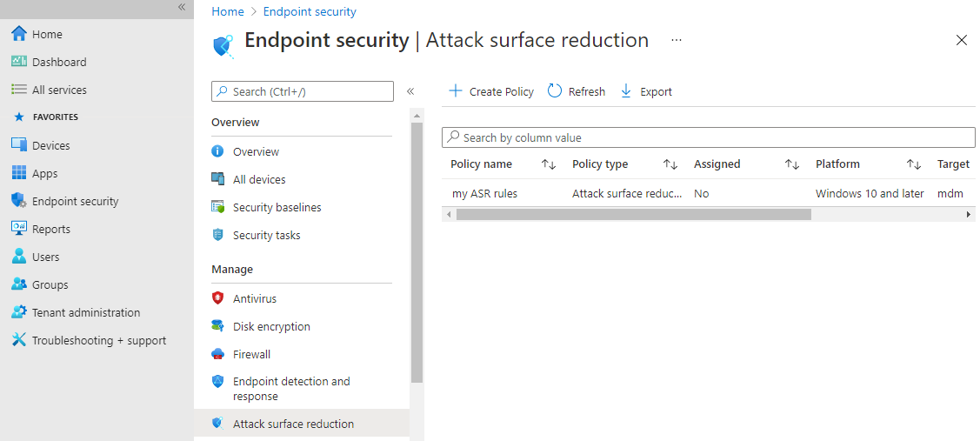Click the Disk encryption icon
980x441 pixels.
click(218, 326)
